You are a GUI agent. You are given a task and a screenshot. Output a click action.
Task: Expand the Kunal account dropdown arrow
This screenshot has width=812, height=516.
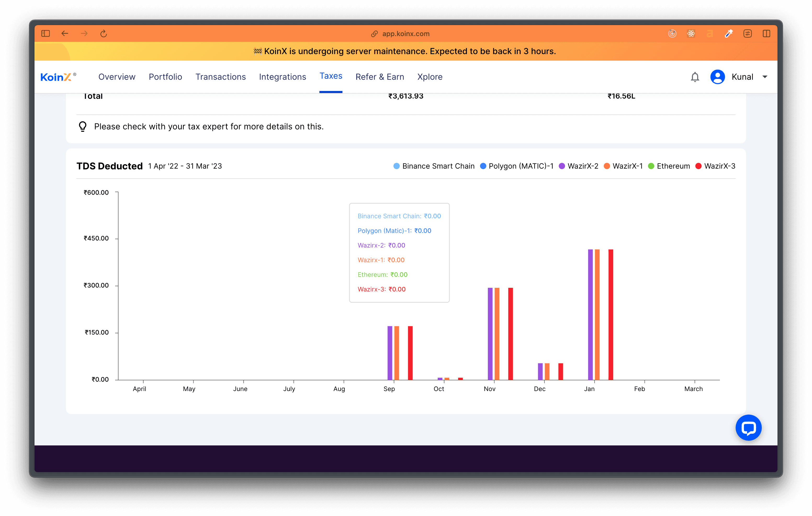765,77
